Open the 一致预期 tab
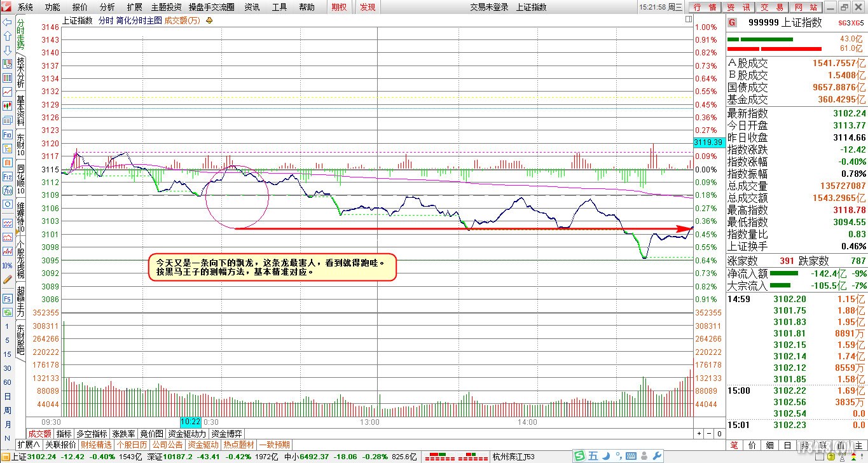 coord(274,445)
